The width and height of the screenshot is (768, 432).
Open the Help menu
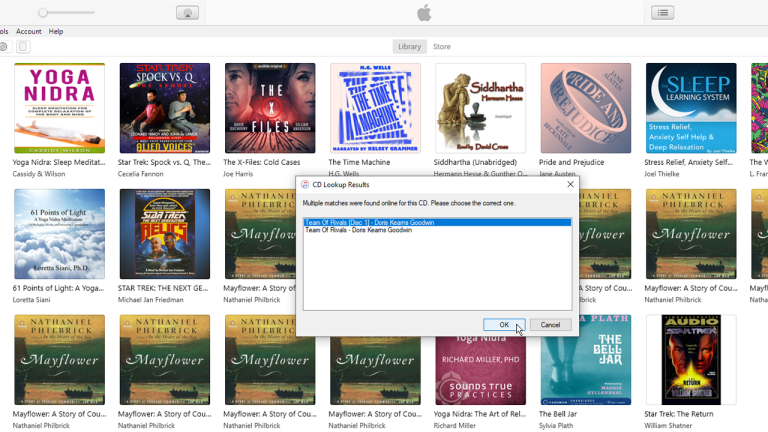(x=56, y=31)
